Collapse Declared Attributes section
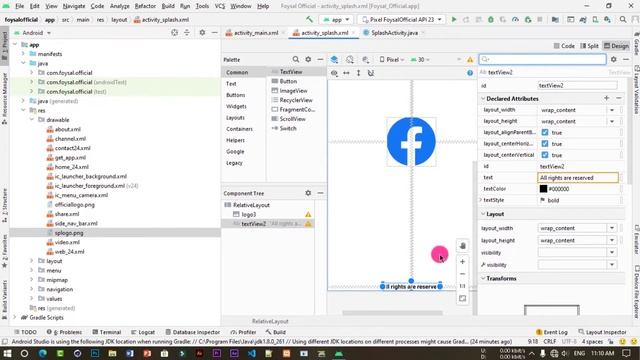The width and height of the screenshot is (640, 360). [483, 99]
